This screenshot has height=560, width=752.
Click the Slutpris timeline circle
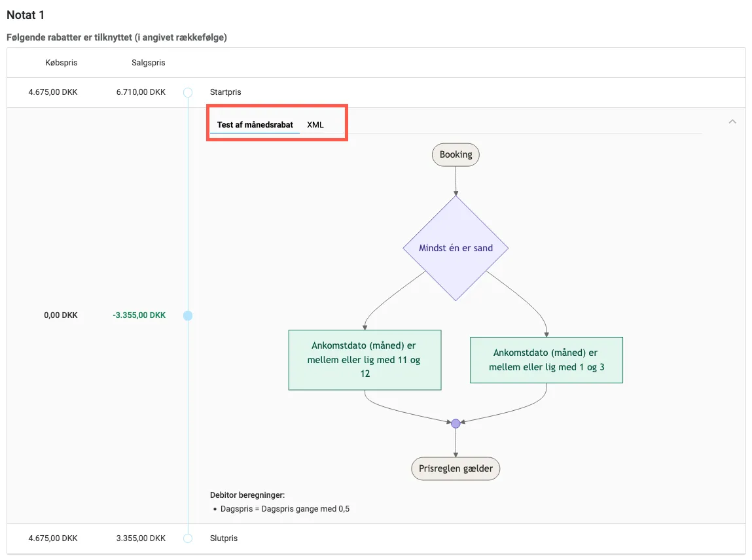[x=188, y=538]
